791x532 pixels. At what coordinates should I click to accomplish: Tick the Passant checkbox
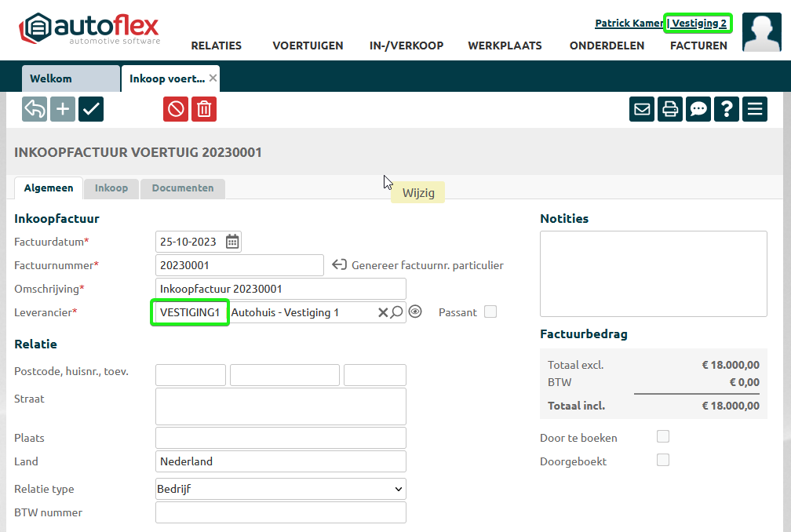(x=490, y=312)
